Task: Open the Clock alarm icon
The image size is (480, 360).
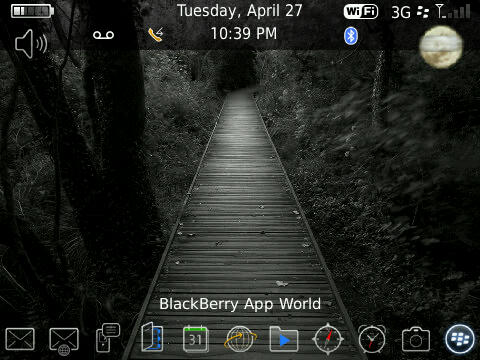Action: click(372, 339)
